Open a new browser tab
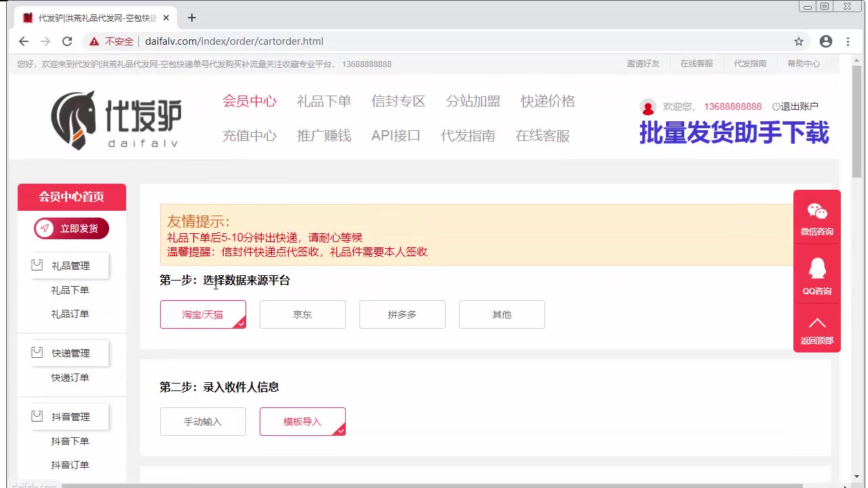 [x=192, y=18]
